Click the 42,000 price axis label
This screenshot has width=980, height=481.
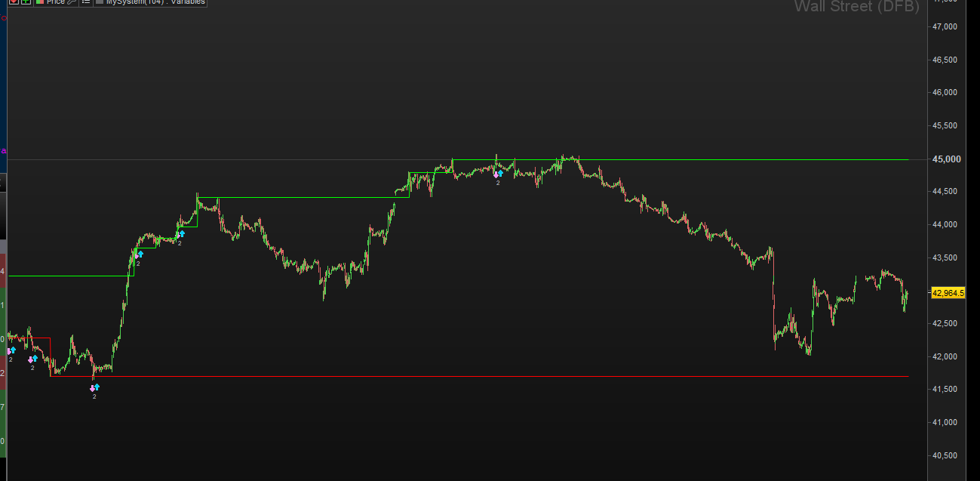pos(945,356)
